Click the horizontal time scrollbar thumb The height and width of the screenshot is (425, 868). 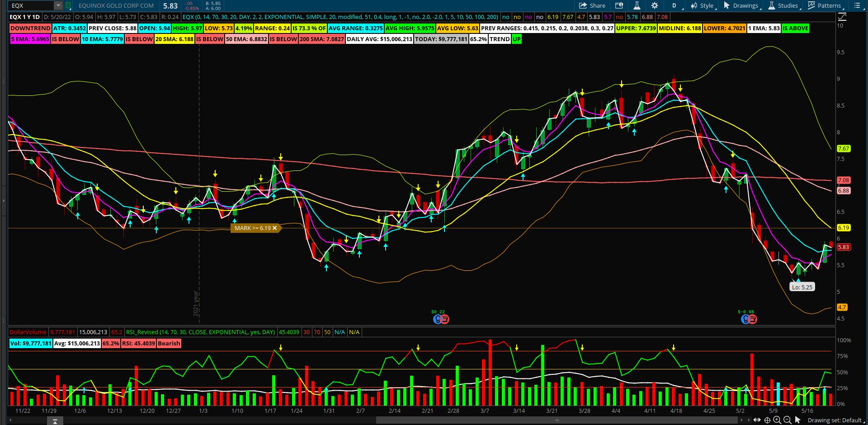point(557,420)
